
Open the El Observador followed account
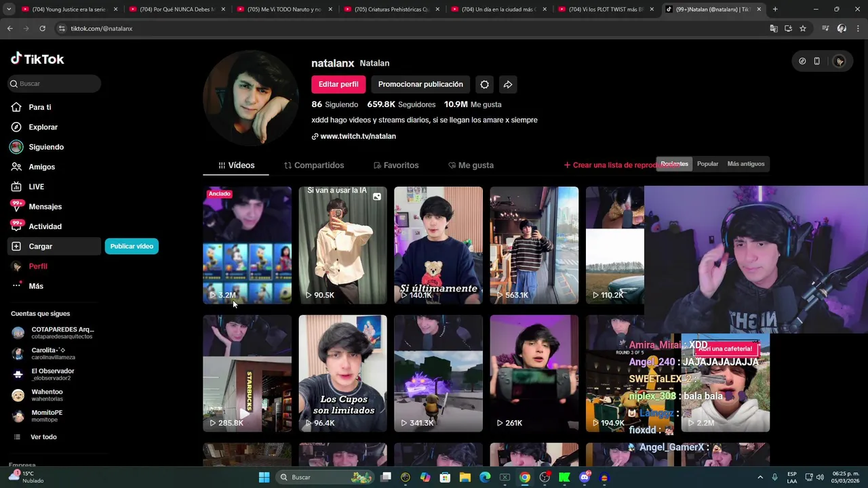click(x=53, y=374)
